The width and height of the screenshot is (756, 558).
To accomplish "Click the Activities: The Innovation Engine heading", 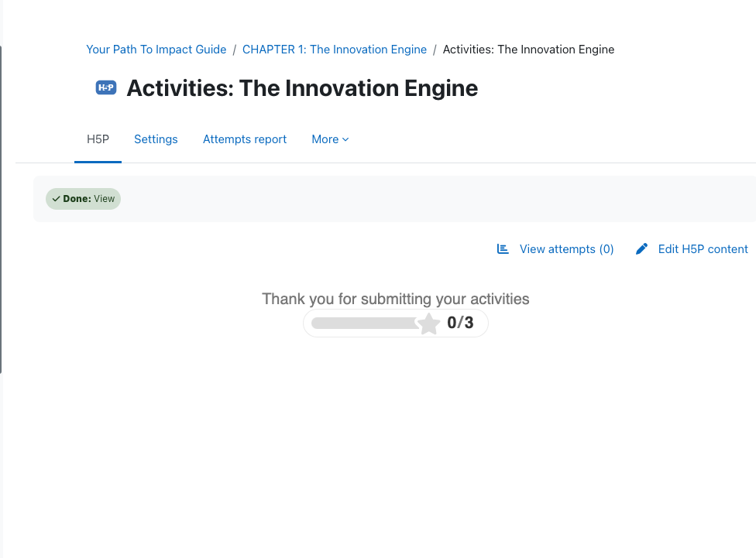I will 302,88.
